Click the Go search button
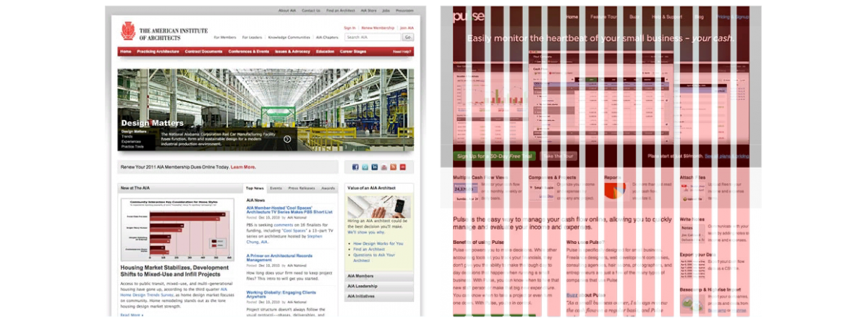This screenshot has height=325, width=868. pos(408,37)
